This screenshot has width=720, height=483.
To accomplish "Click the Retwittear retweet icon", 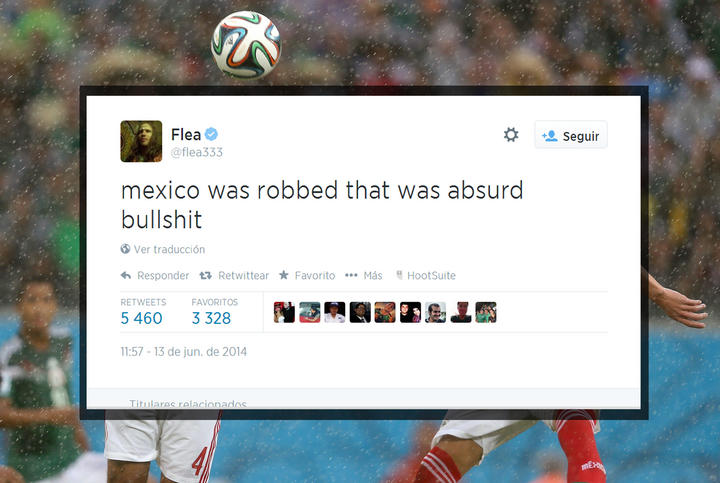I will [x=205, y=275].
